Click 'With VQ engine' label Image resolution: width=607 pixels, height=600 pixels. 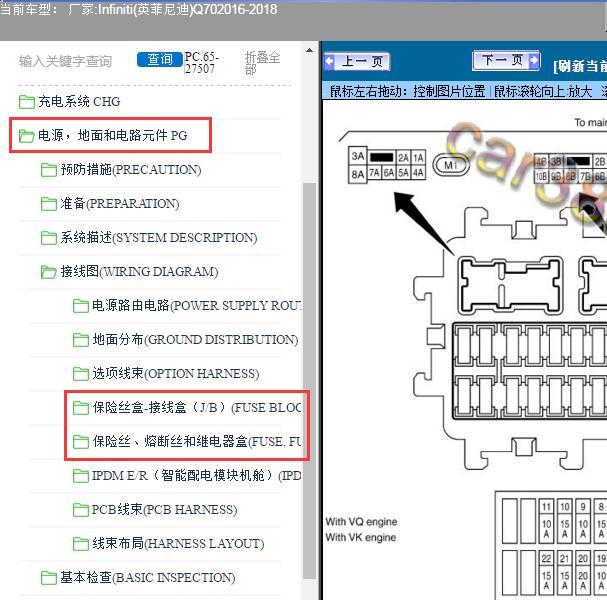click(361, 521)
